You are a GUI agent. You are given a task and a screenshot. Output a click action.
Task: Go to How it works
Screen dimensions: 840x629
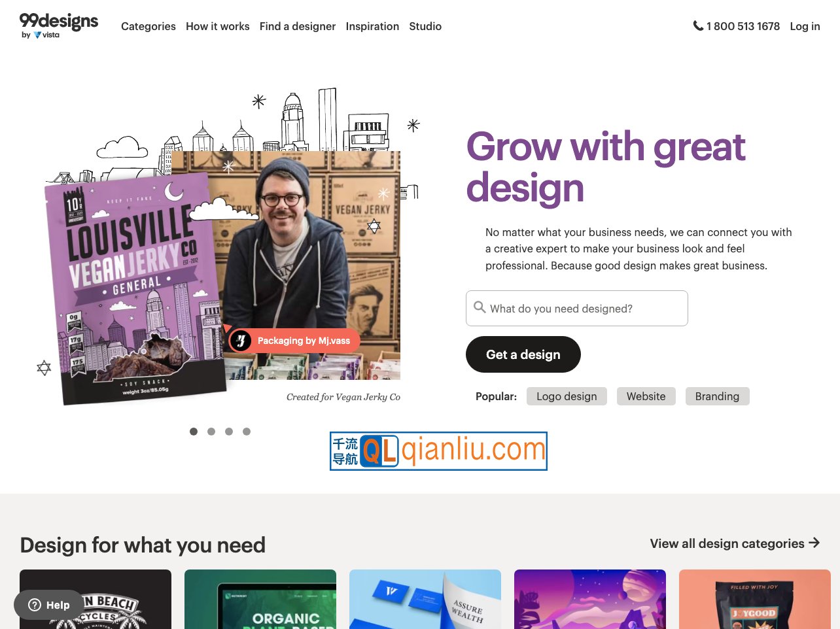coord(218,26)
